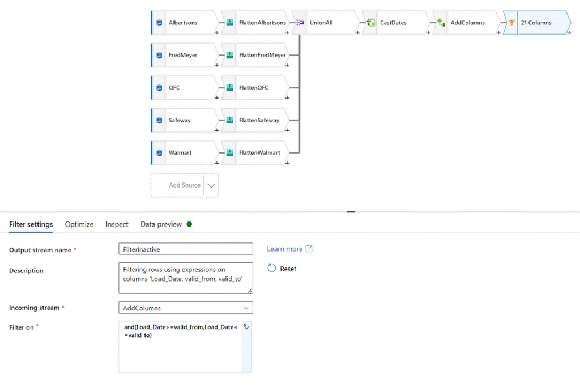Select the UnionAll node label
Viewport: 580px width, 392px height.
click(x=321, y=23)
